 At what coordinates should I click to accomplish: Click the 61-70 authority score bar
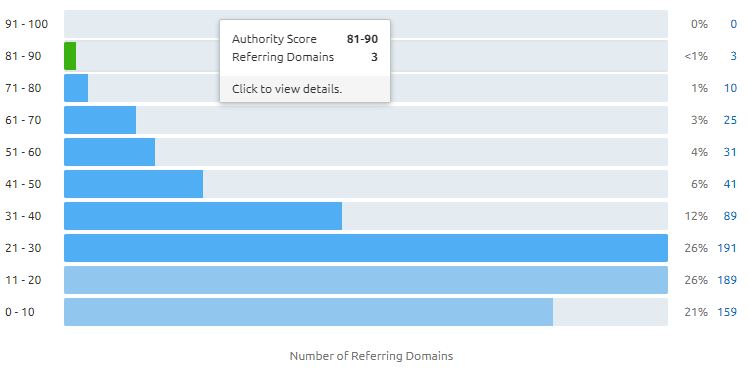coord(100,120)
